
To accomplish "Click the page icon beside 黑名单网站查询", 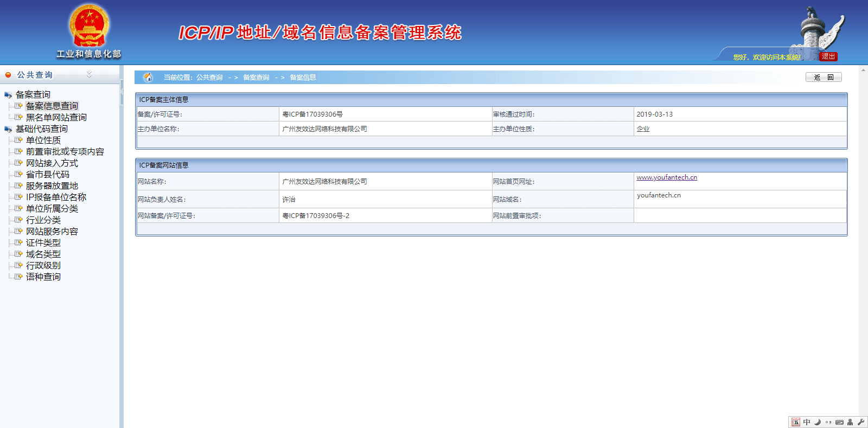I will pyautogui.click(x=18, y=117).
